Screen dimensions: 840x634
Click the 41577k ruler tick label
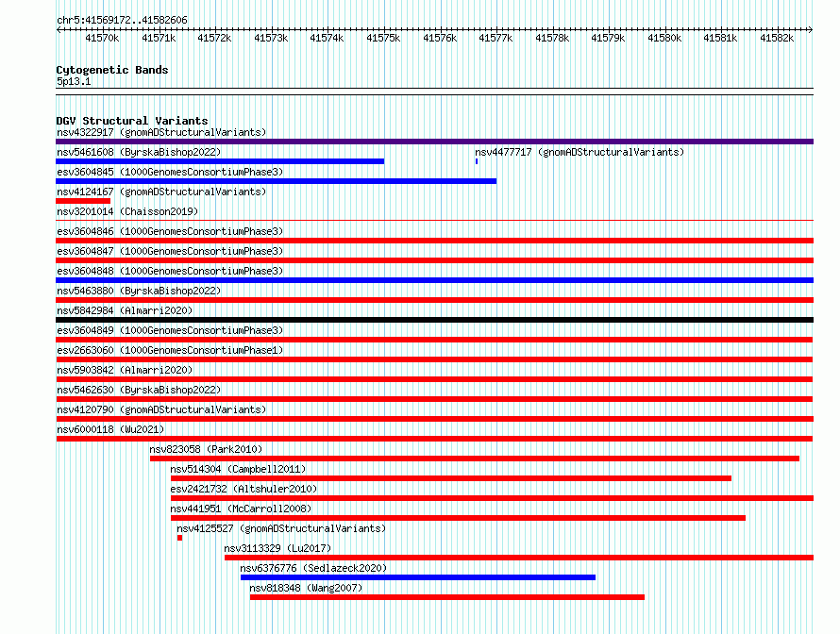(x=496, y=38)
